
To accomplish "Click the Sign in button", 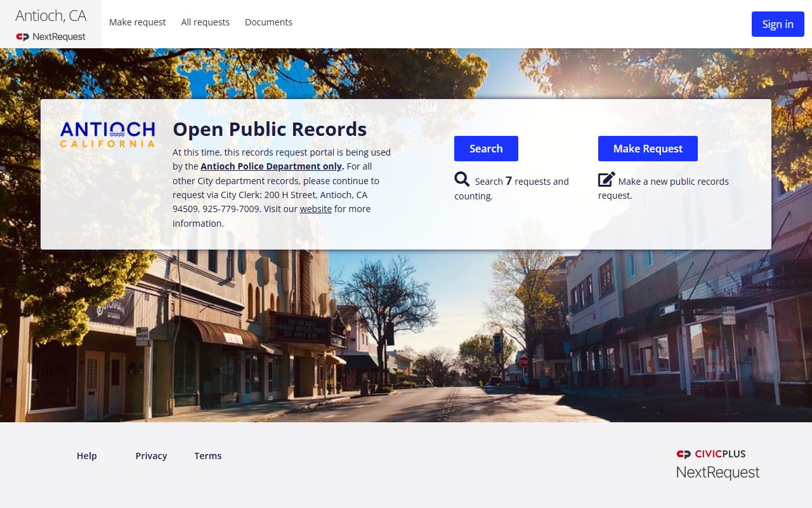I will pyautogui.click(x=778, y=24).
